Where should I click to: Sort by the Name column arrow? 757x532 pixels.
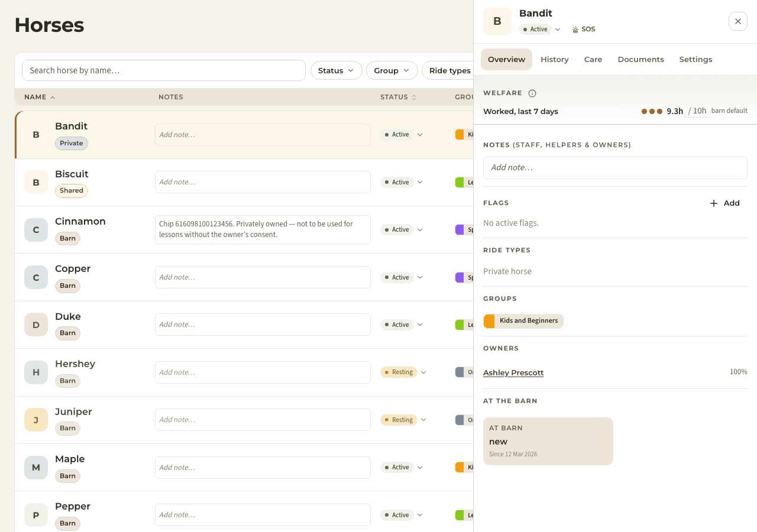[x=53, y=97]
